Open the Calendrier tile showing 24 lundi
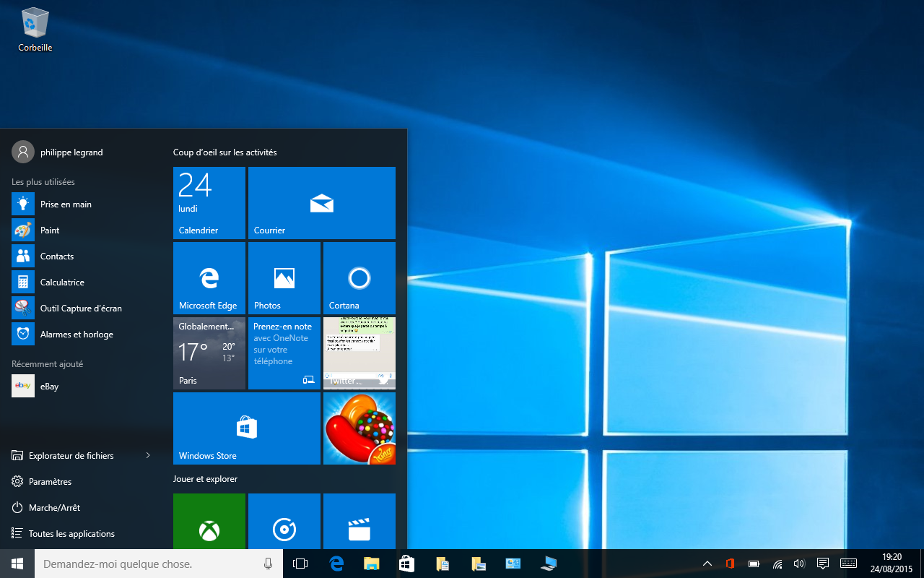924x578 pixels. click(x=209, y=203)
